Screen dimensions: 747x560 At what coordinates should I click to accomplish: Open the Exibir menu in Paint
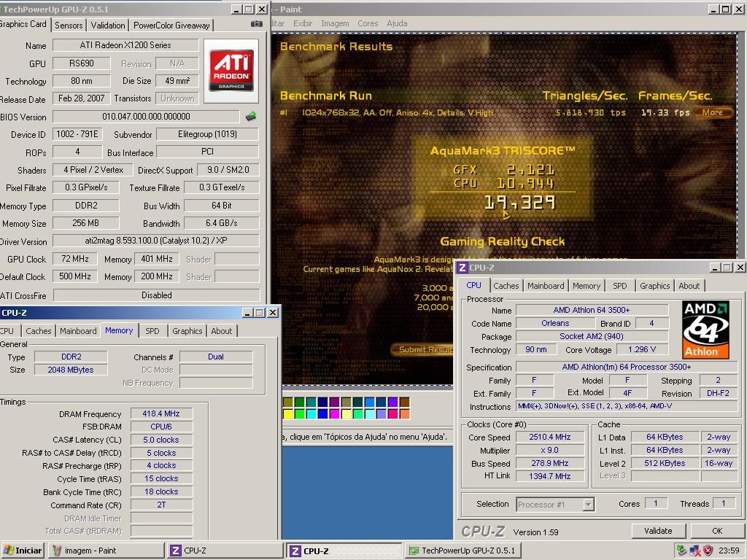tap(303, 23)
